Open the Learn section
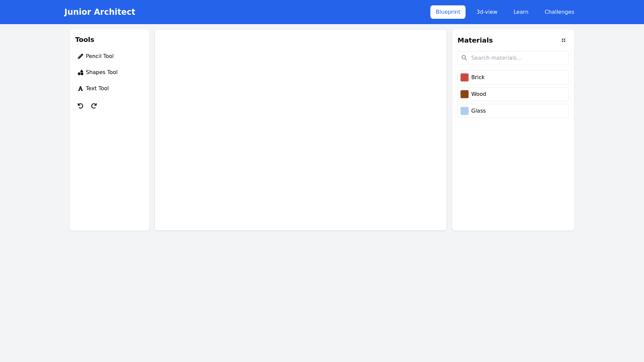Screen dimensions: 644x362 521,12
